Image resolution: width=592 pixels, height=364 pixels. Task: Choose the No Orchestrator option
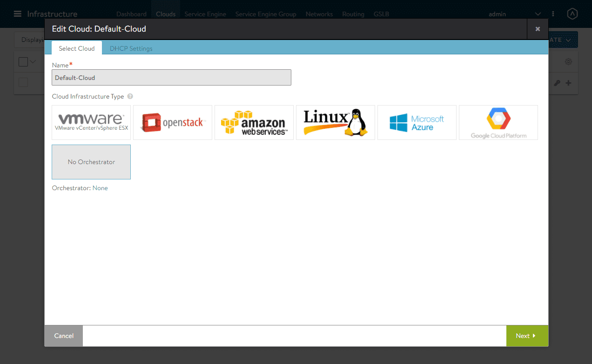pos(91,162)
